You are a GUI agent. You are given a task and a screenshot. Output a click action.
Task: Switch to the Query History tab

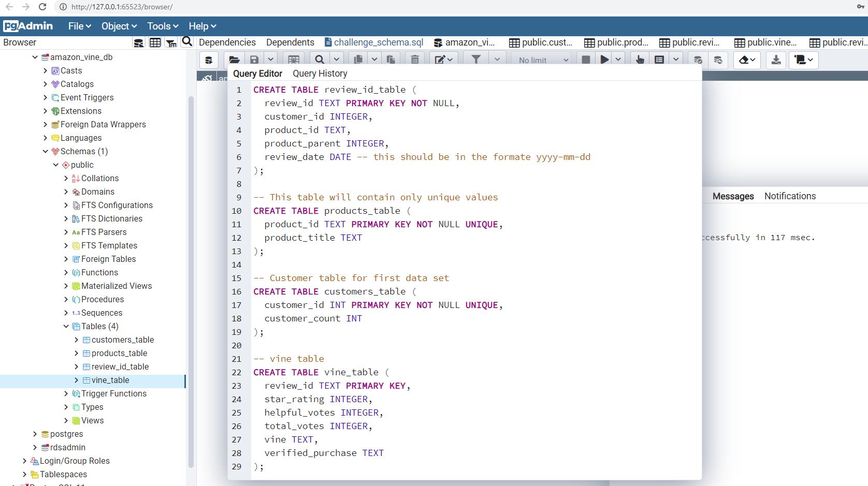point(320,73)
